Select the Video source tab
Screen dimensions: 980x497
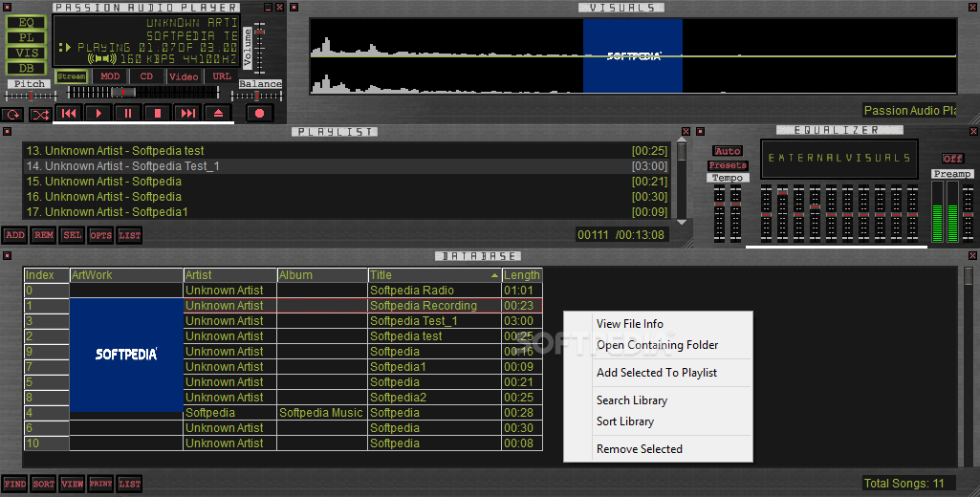click(184, 76)
